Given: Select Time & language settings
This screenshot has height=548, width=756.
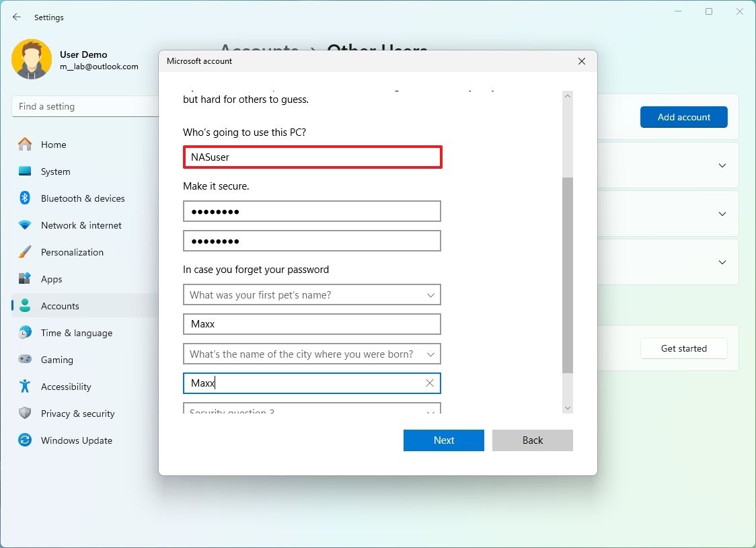Looking at the screenshot, I should 76,333.
